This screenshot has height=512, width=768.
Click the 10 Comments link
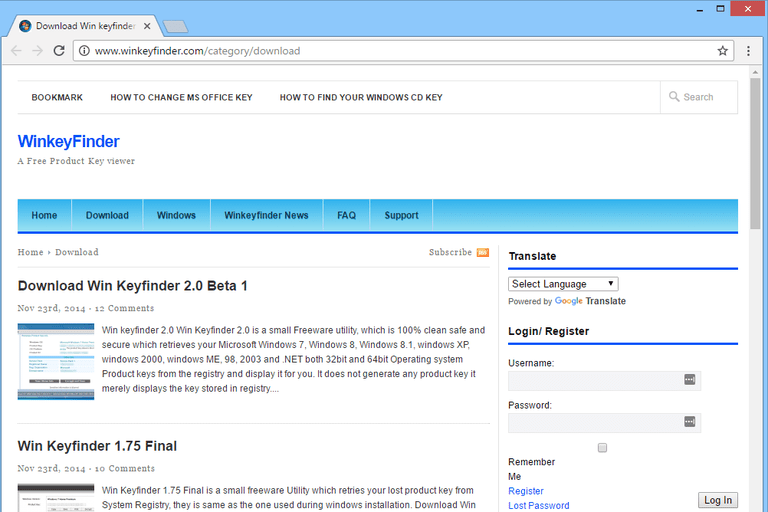(125, 468)
